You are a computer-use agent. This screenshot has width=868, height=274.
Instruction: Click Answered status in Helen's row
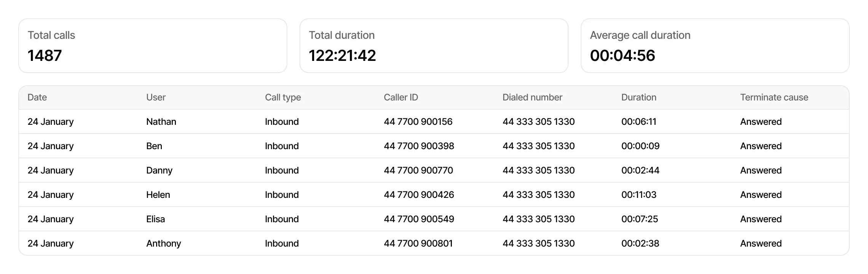(x=761, y=195)
